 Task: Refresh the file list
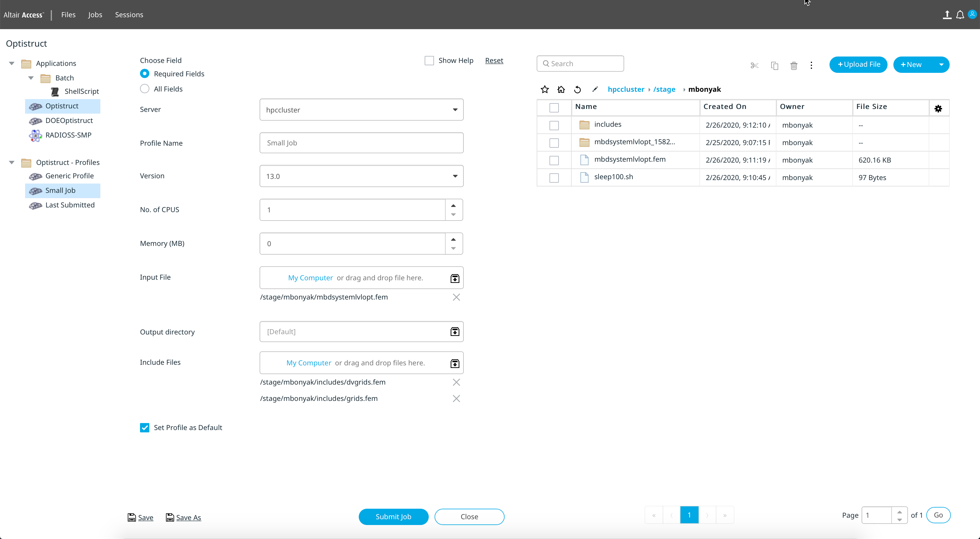577,89
